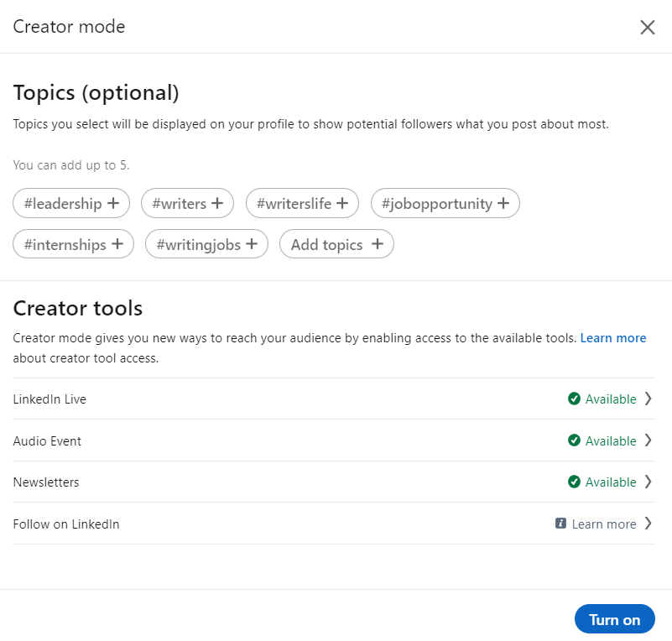Image resolution: width=672 pixels, height=641 pixels.
Task: Click the plus icon beside #jobopportunity
Action: click(503, 203)
